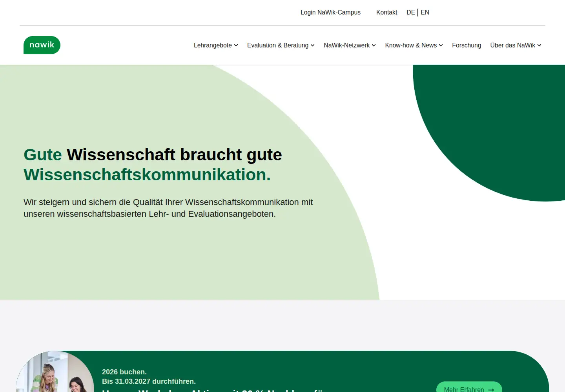
Task: Click the round workshop photo thumbnail
Action: tap(55, 372)
